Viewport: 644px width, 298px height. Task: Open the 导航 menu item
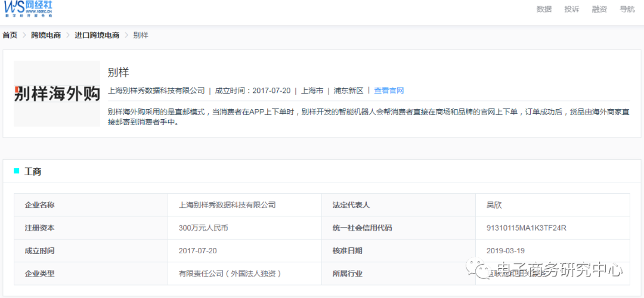627,10
